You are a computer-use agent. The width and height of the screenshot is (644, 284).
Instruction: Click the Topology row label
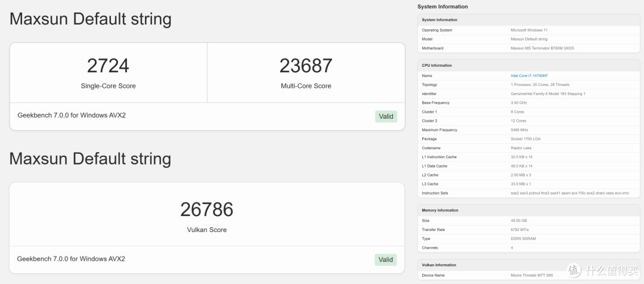[429, 85]
